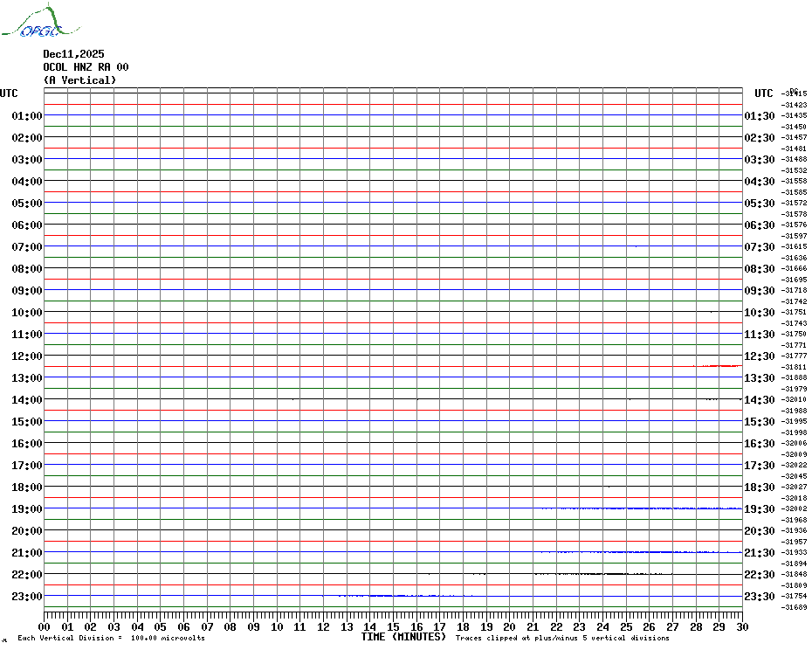Click the Traces clipped footnote text
This screenshot has height=650, width=812.
click(562, 639)
